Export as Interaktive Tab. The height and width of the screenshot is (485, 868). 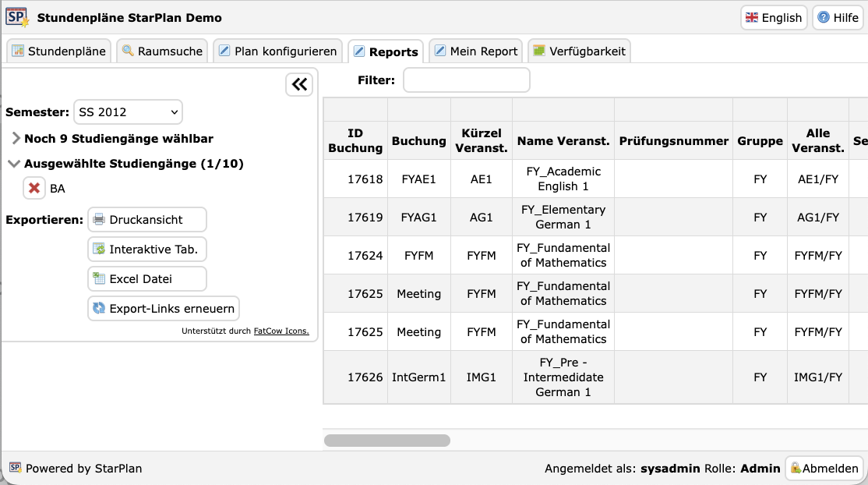tap(147, 250)
